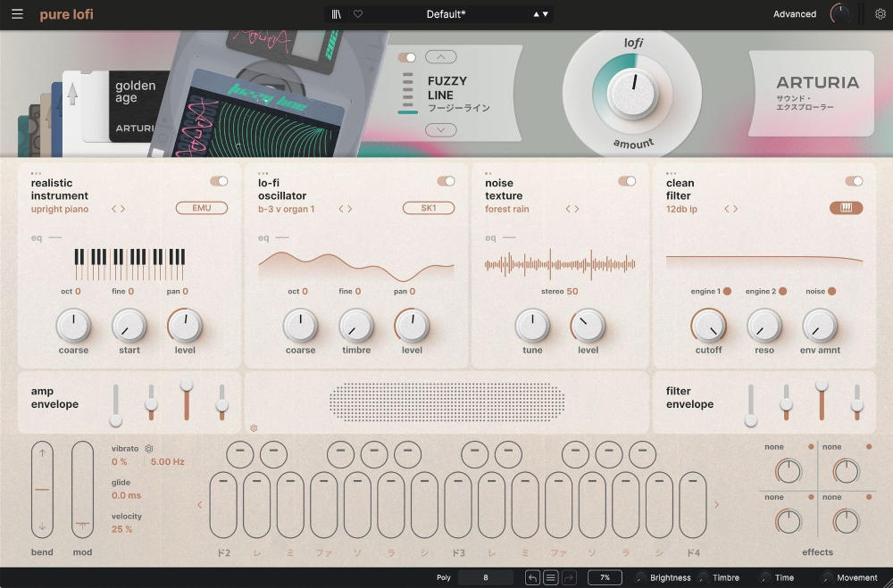The image size is (893, 588).
Task: Select next lofi type with down chevron
Action: (x=441, y=130)
